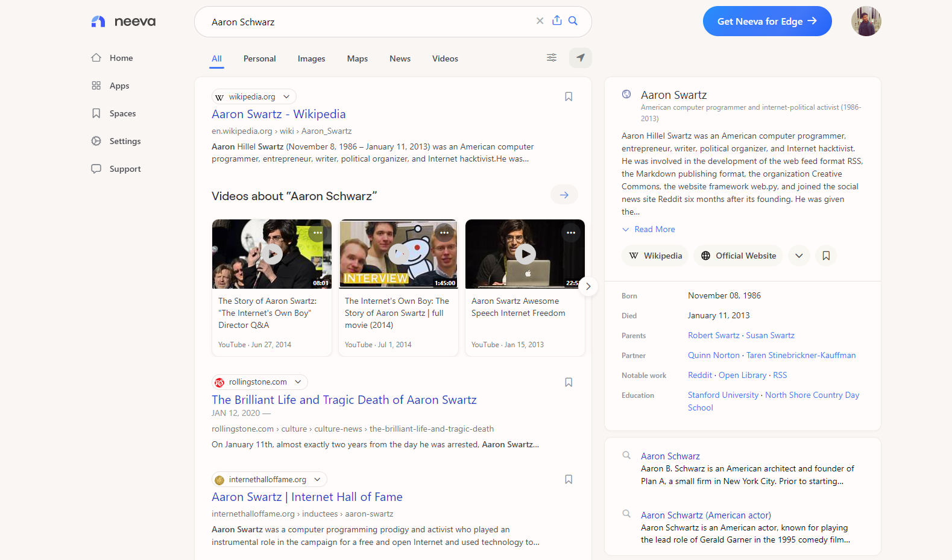
Task: Bookmark the Rolling Stone result
Action: 569,382
